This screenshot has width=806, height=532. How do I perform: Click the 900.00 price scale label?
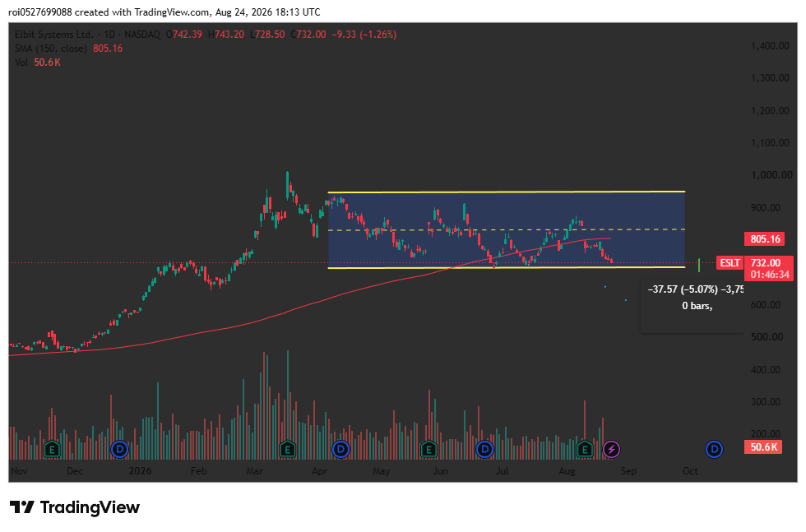(x=766, y=208)
